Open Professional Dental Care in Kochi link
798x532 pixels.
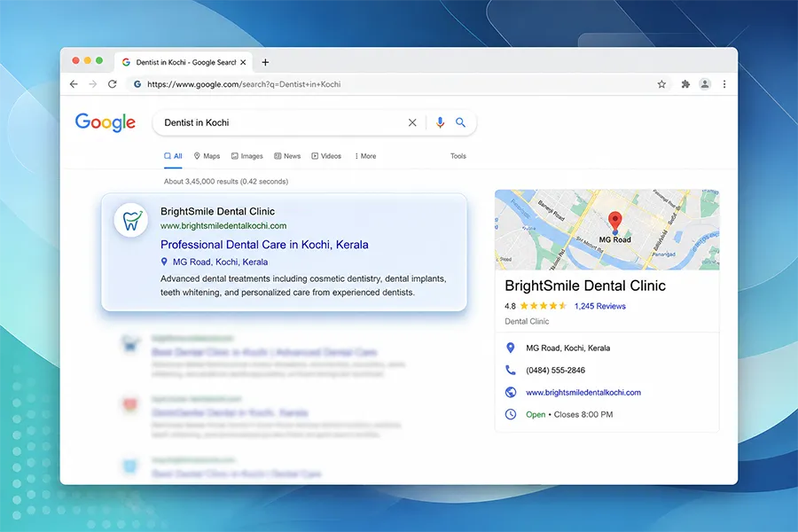click(x=264, y=245)
